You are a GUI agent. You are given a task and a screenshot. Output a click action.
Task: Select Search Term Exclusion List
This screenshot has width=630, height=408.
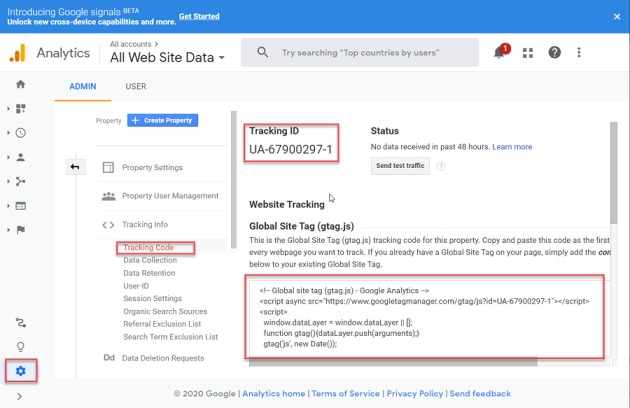pyautogui.click(x=171, y=337)
